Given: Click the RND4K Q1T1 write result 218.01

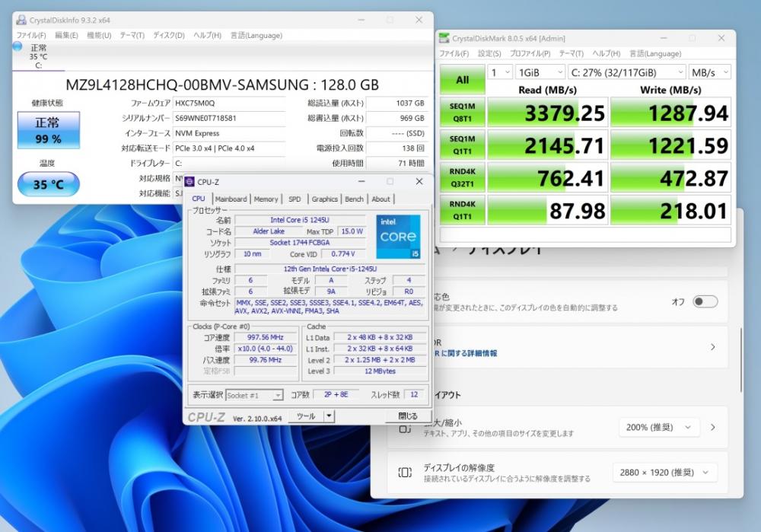Looking at the screenshot, I should coord(670,210).
